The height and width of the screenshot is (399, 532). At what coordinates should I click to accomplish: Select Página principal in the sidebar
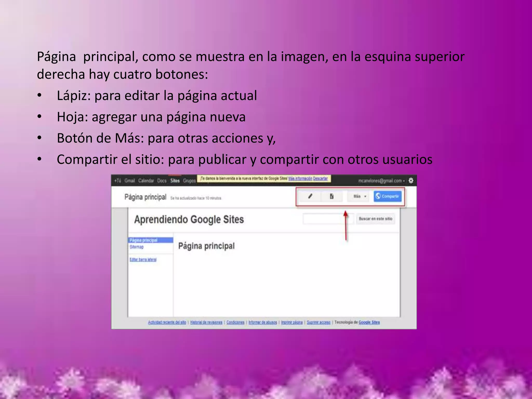151,240
